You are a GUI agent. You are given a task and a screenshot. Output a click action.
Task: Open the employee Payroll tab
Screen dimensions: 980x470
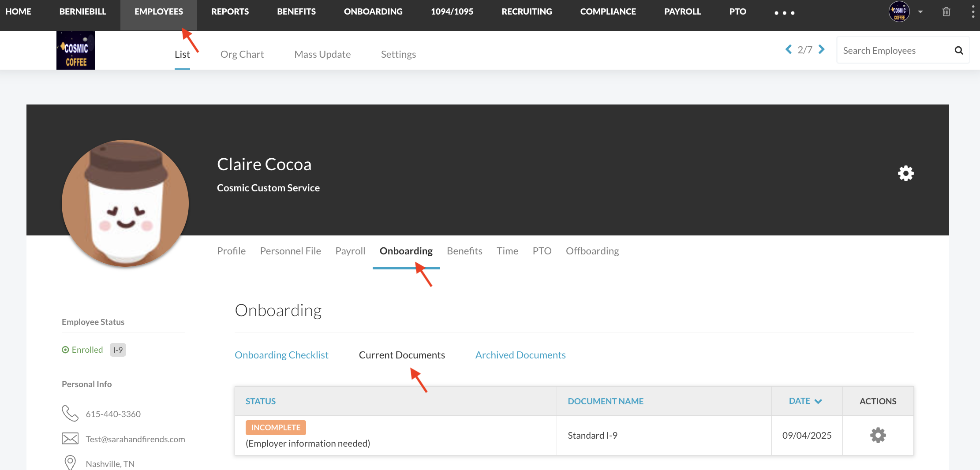(x=350, y=251)
